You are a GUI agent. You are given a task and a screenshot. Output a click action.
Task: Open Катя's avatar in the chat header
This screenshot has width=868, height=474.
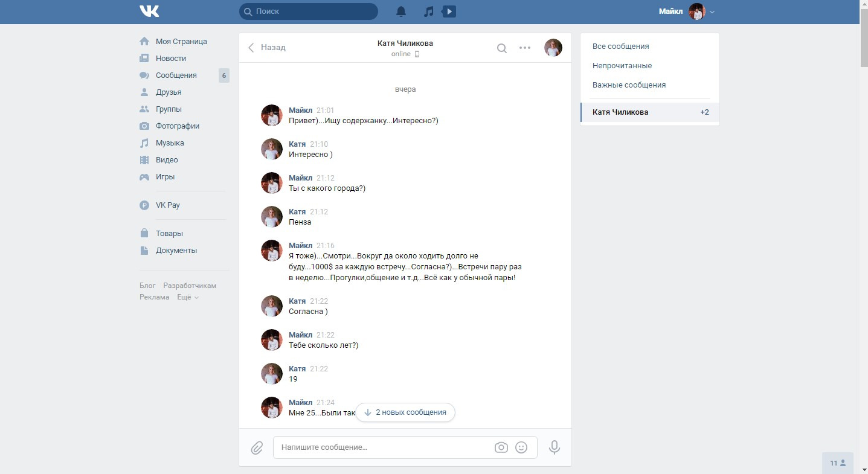553,48
